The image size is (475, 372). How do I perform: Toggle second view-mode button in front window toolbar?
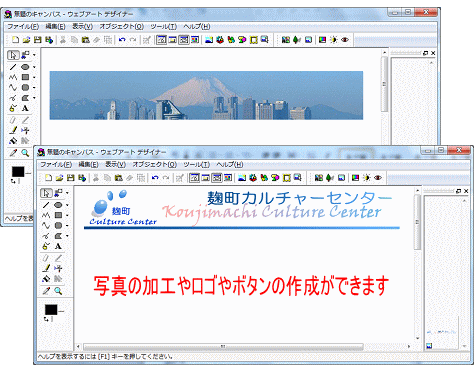(x=206, y=178)
